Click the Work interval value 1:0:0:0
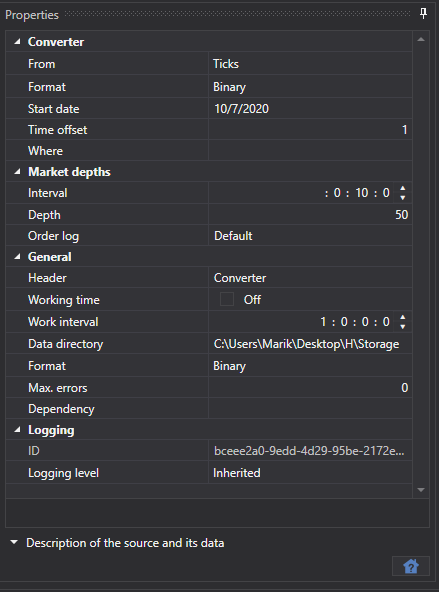 click(355, 322)
